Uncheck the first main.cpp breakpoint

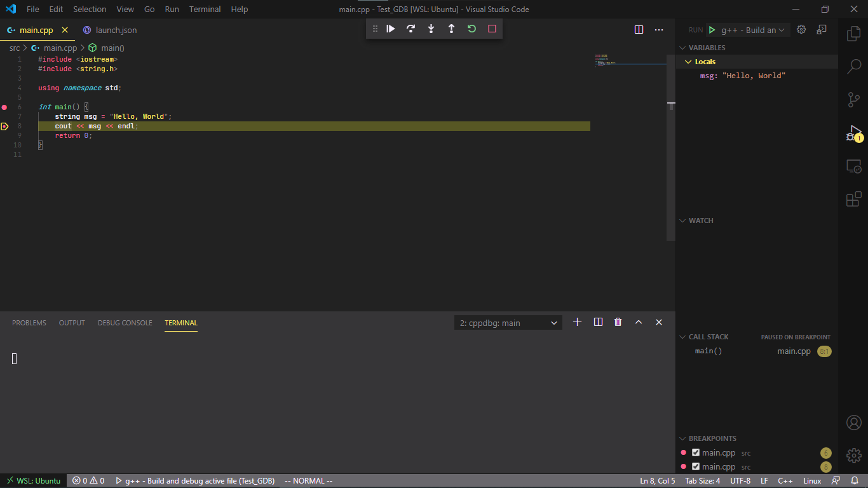click(695, 452)
